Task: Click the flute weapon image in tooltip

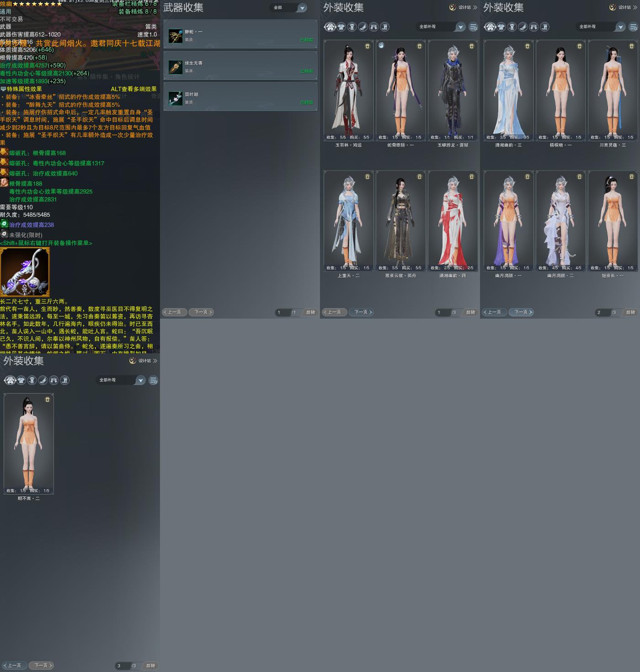Action: pos(25,272)
